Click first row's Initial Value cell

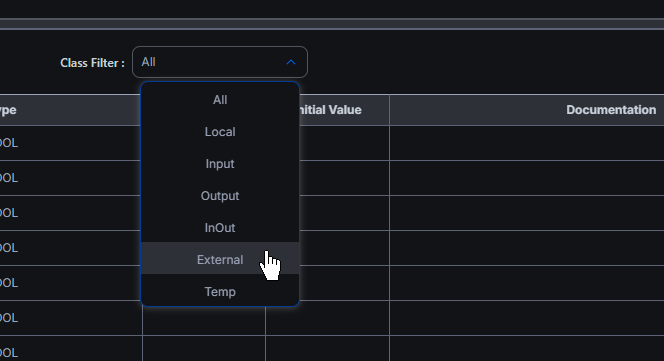344,143
